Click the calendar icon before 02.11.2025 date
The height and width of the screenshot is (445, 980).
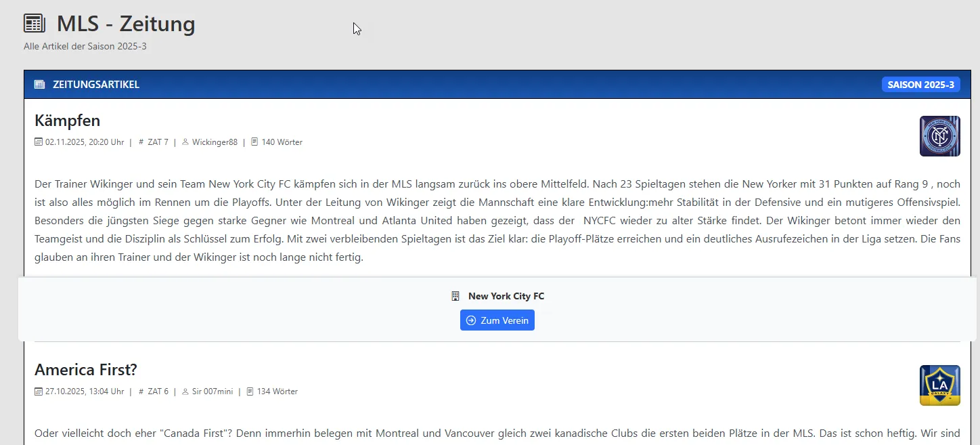39,142
